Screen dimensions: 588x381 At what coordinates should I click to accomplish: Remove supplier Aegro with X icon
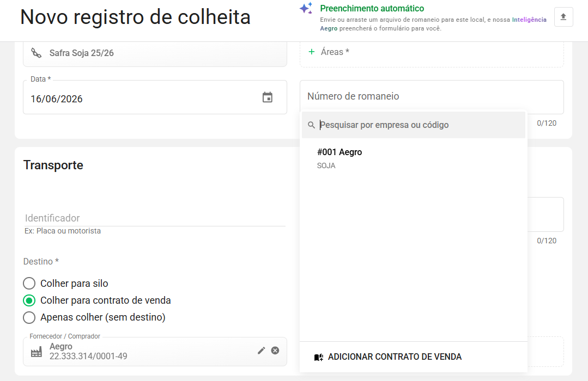[x=275, y=351]
